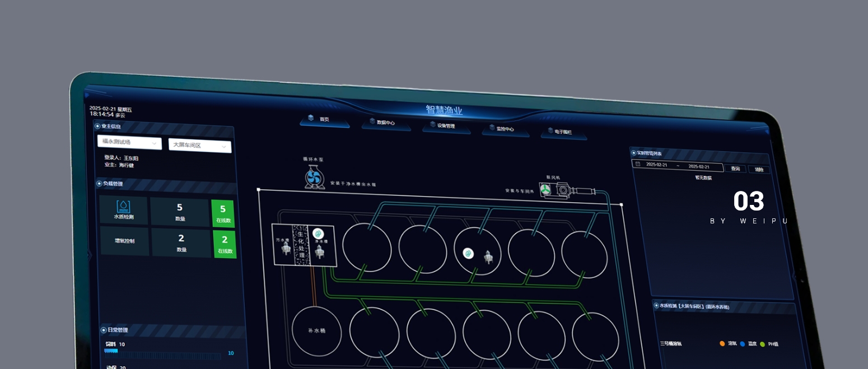Image resolution: width=868 pixels, height=369 pixels.
Task: Switch to the 数据中心 tab
Action: (385, 122)
